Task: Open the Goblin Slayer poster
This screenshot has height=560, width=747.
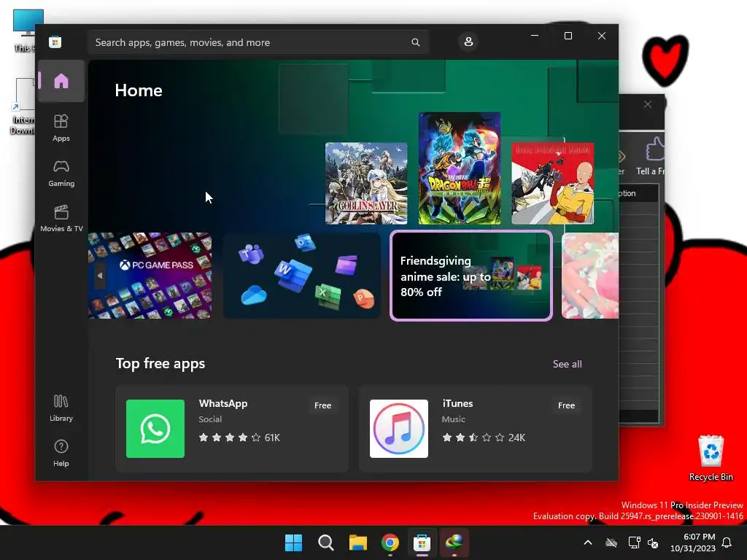Action: [366, 183]
